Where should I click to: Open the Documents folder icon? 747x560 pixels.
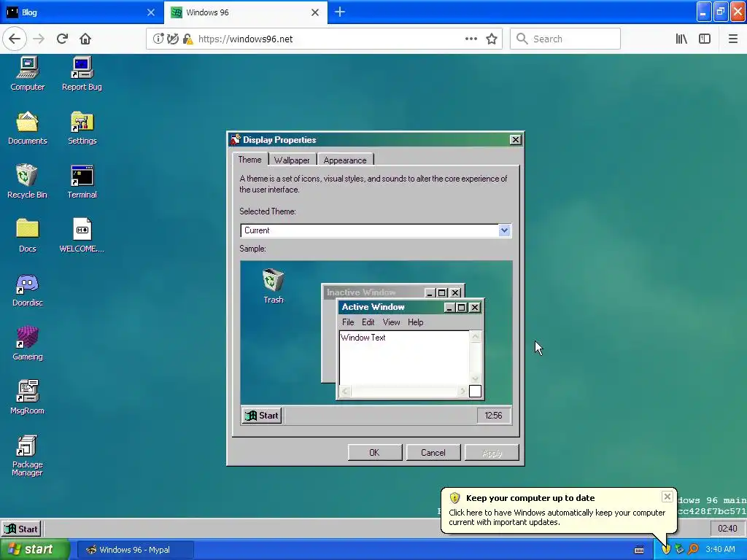(x=27, y=128)
